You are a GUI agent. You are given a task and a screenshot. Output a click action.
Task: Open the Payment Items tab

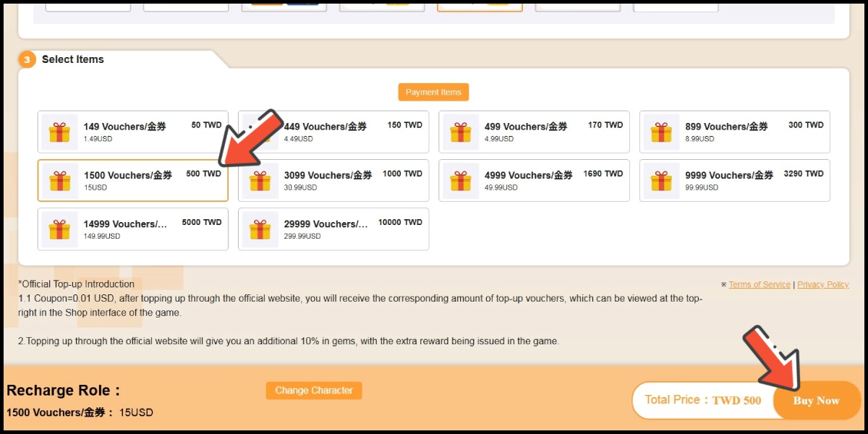coord(433,93)
